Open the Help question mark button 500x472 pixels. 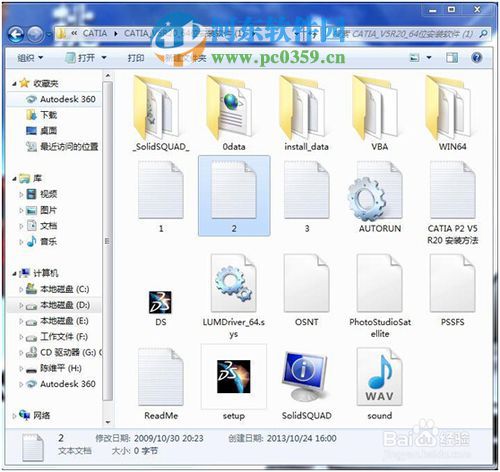coord(477,58)
